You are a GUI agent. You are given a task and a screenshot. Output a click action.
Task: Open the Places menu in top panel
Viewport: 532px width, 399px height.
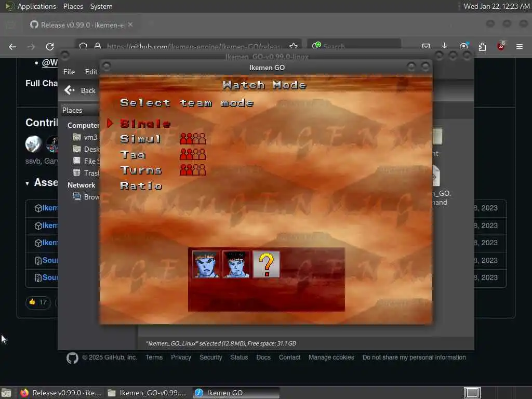click(x=73, y=6)
